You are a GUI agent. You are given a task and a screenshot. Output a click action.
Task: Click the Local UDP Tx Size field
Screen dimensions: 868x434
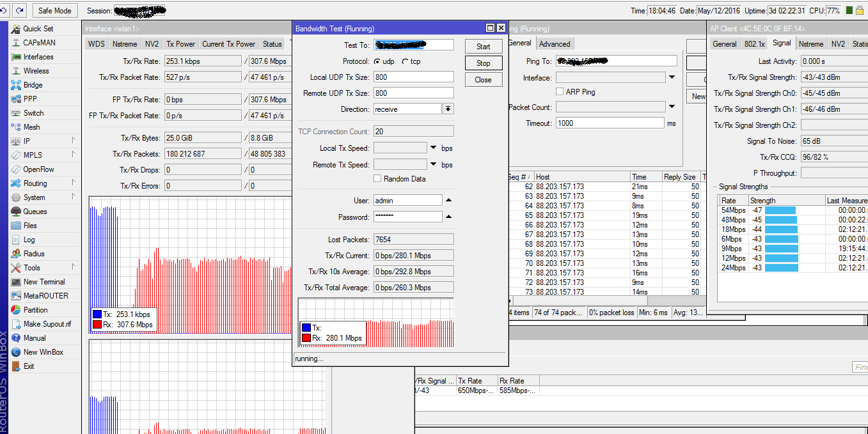coord(413,77)
